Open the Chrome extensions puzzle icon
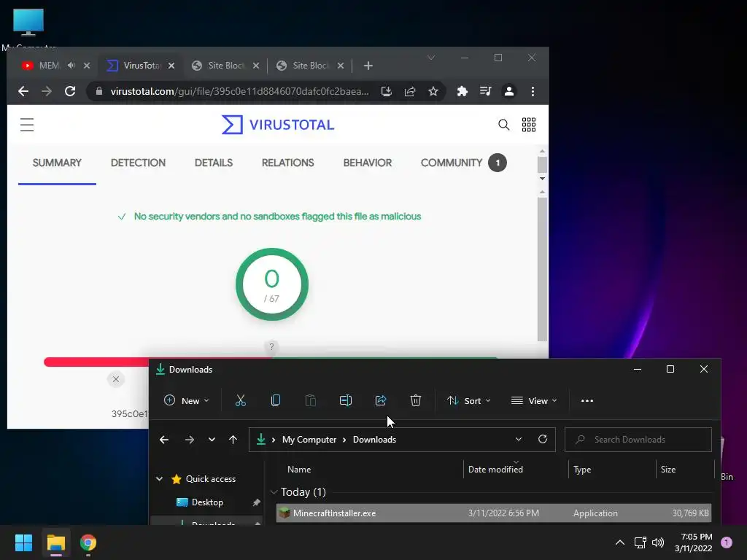747x560 pixels. 462,91
